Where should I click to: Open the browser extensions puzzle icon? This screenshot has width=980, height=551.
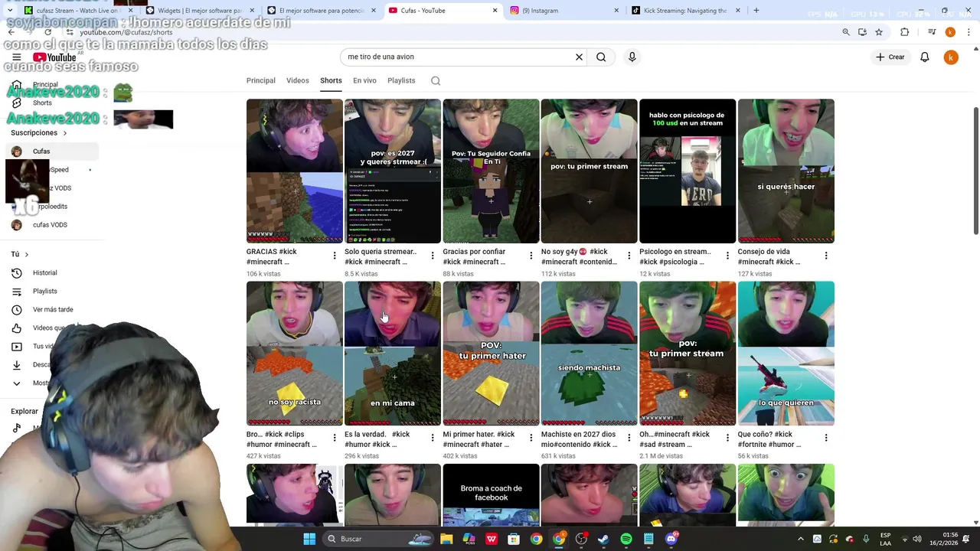904,32
